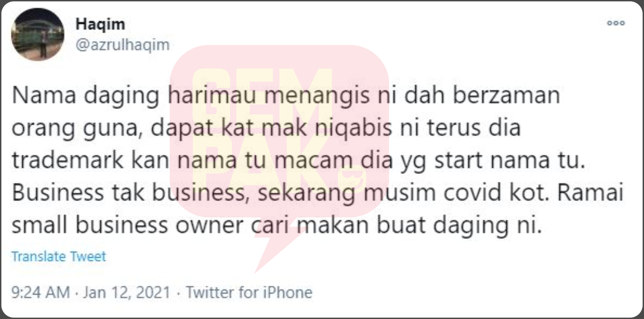
Task: Open the Haqim display name
Action: click(x=100, y=24)
